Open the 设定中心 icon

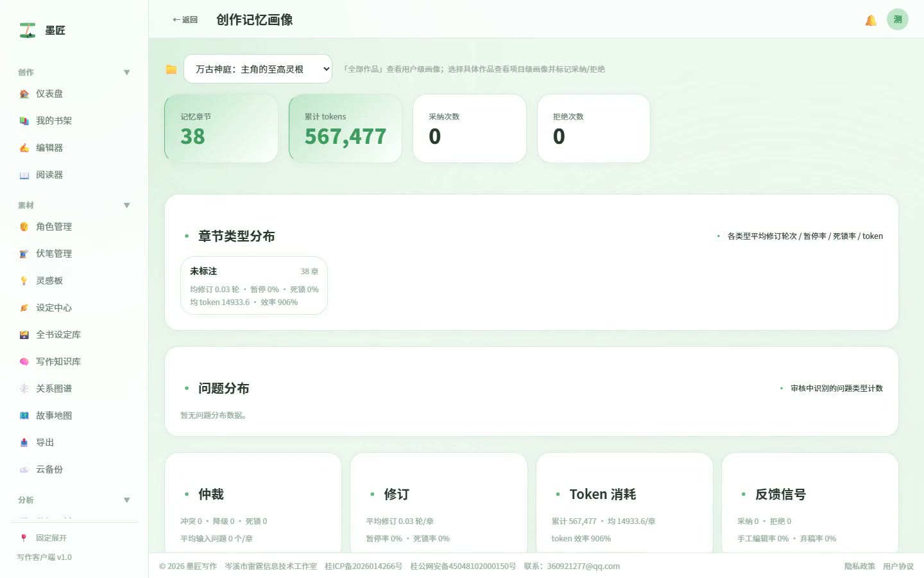[24, 308]
